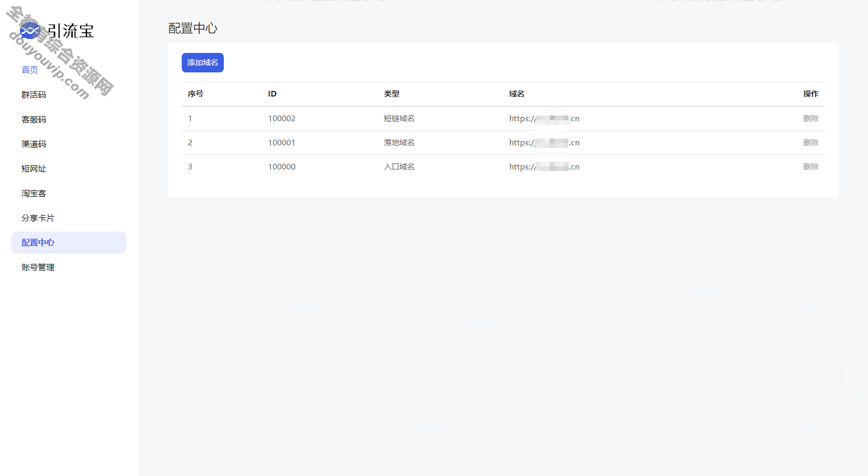Click the 操作 column header

click(811, 94)
